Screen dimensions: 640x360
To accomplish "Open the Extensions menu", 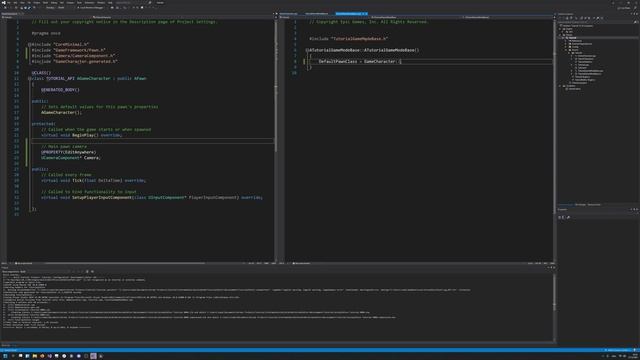I will pos(89,2).
